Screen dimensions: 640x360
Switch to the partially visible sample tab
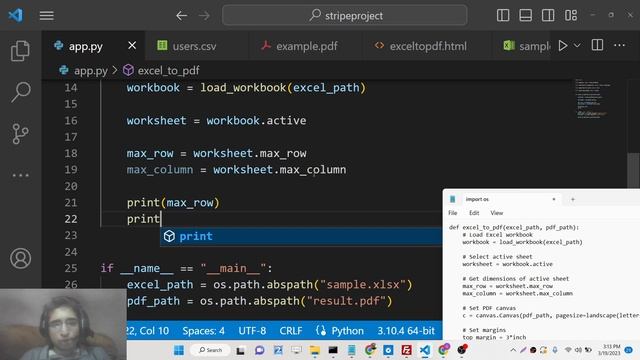tap(527, 46)
